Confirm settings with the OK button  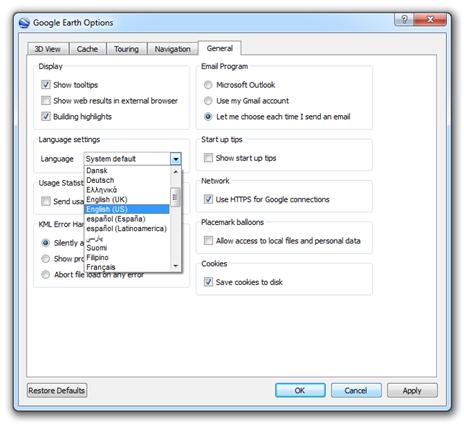pyautogui.click(x=300, y=390)
